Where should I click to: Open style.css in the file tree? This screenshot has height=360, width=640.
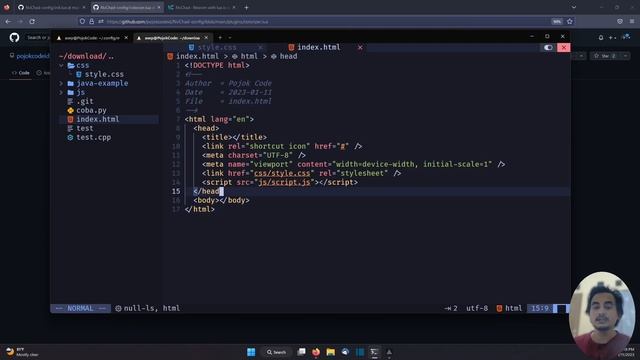[x=104, y=74]
